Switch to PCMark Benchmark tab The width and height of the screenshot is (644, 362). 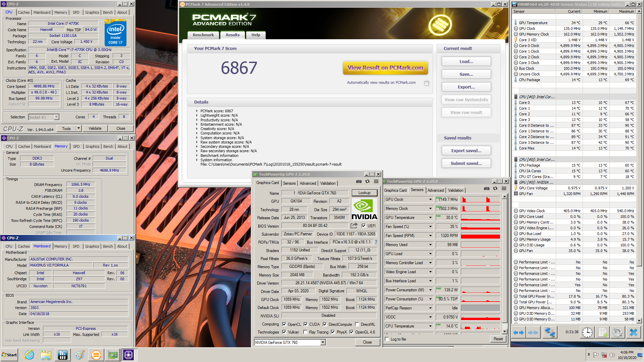203,35
